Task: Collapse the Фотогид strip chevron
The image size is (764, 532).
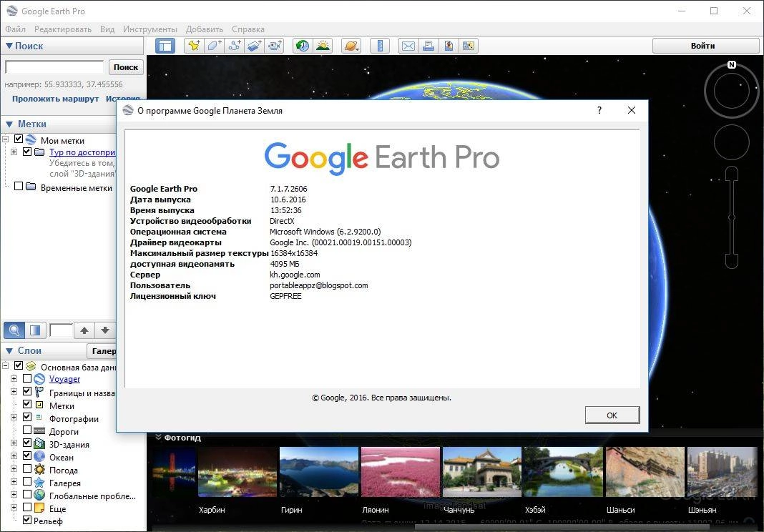Action: [x=158, y=437]
